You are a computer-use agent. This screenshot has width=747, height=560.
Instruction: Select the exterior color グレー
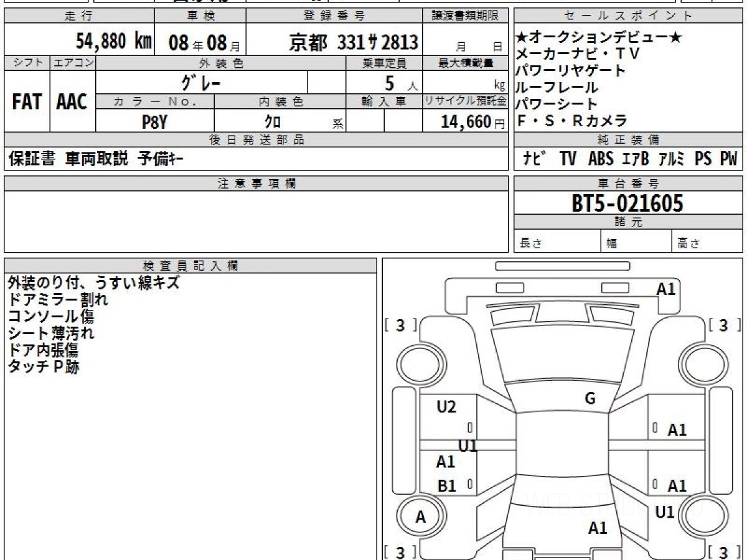[x=201, y=82]
